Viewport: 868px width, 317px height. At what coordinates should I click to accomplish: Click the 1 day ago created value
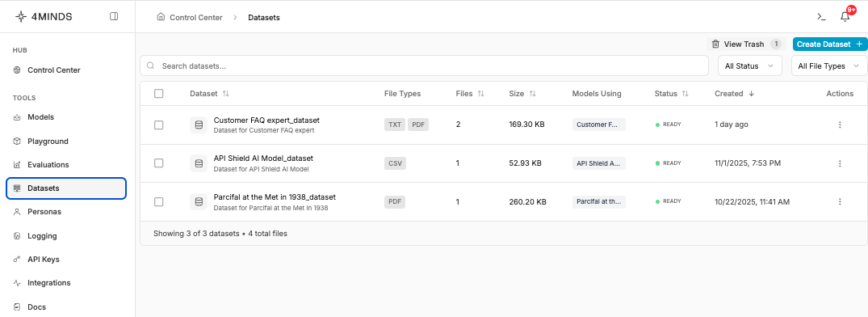[x=732, y=125]
